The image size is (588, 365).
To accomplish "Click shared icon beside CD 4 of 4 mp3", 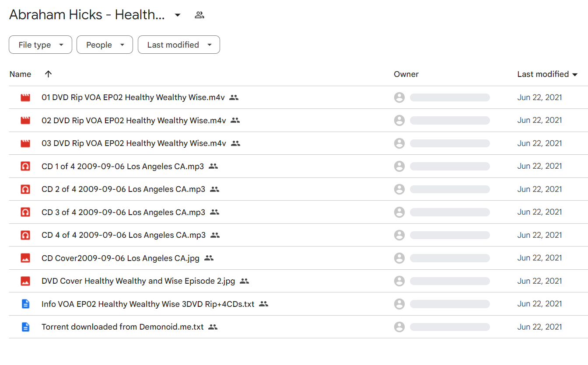I will click(215, 235).
